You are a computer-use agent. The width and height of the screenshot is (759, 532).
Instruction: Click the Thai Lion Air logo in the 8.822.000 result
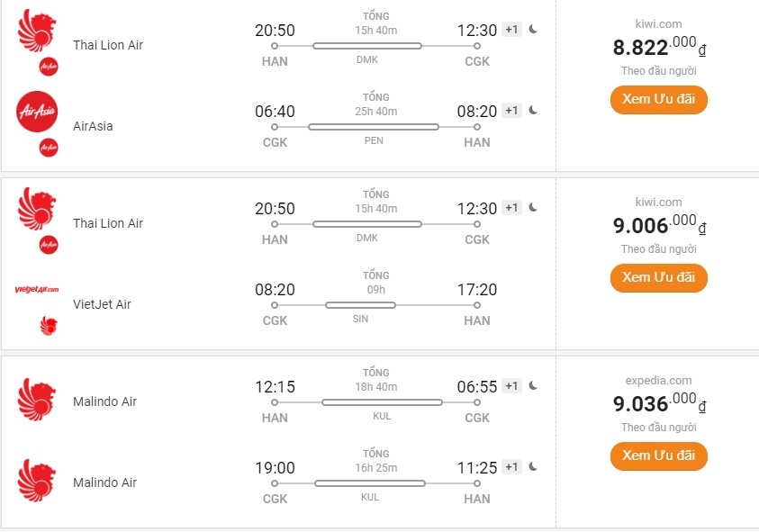(x=37, y=30)
